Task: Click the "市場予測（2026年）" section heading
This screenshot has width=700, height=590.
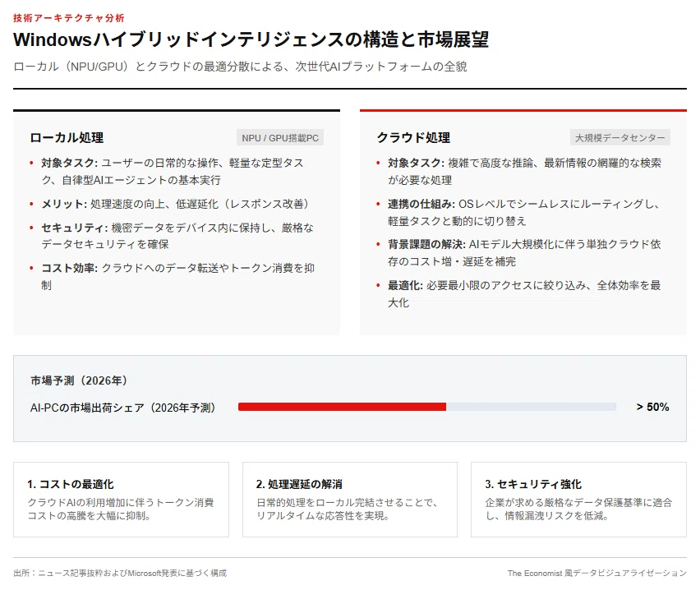Action: tap(79, 380)
